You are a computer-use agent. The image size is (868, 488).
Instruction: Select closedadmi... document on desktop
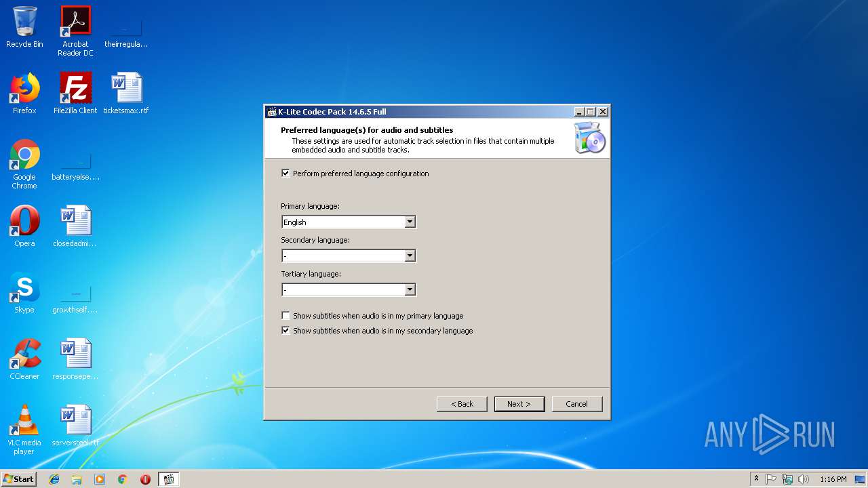[x=75, y=226]
